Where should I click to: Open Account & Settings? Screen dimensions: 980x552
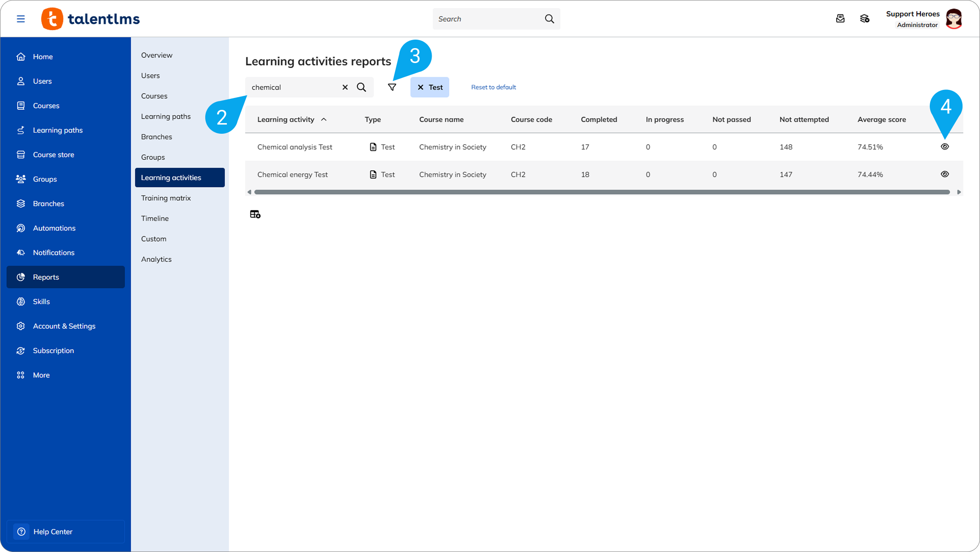[x=66, y=326]
